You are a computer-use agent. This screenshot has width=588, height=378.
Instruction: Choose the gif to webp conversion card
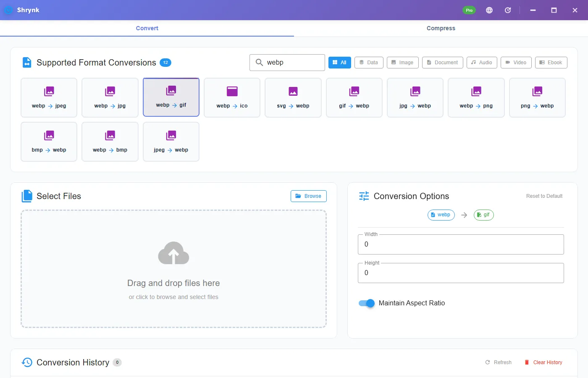(354, 97)
